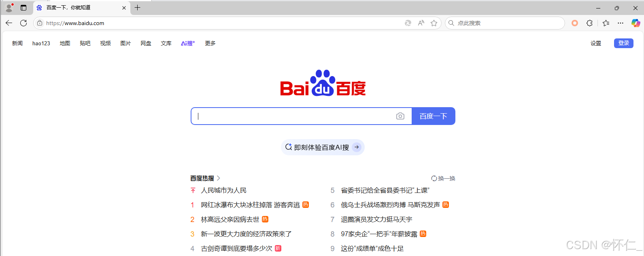
Task: Open 新闻 navigation link
Action: [x=17, y=43]
